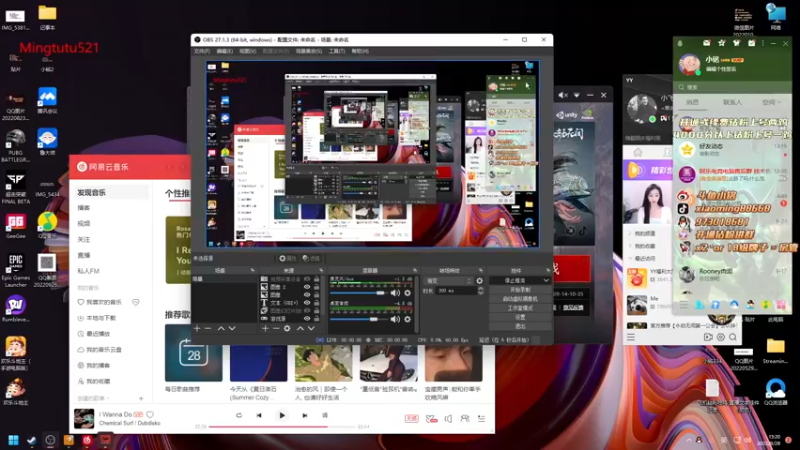The width and height of the screenshot is (800, 450).
Task: Open the shirt skin icon in QQ
Action: (x=736, y=43)
